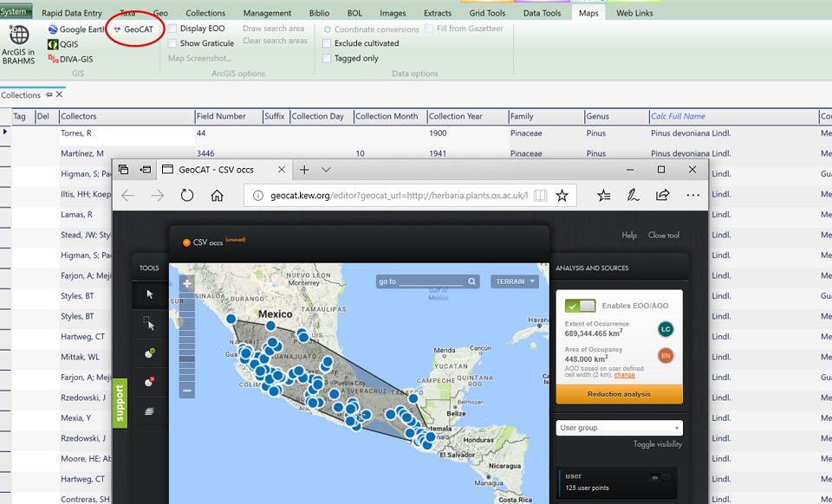Switch to the Rapid Data Entry tab
This screenshot has height=504, width=832.
pos(72,13)
